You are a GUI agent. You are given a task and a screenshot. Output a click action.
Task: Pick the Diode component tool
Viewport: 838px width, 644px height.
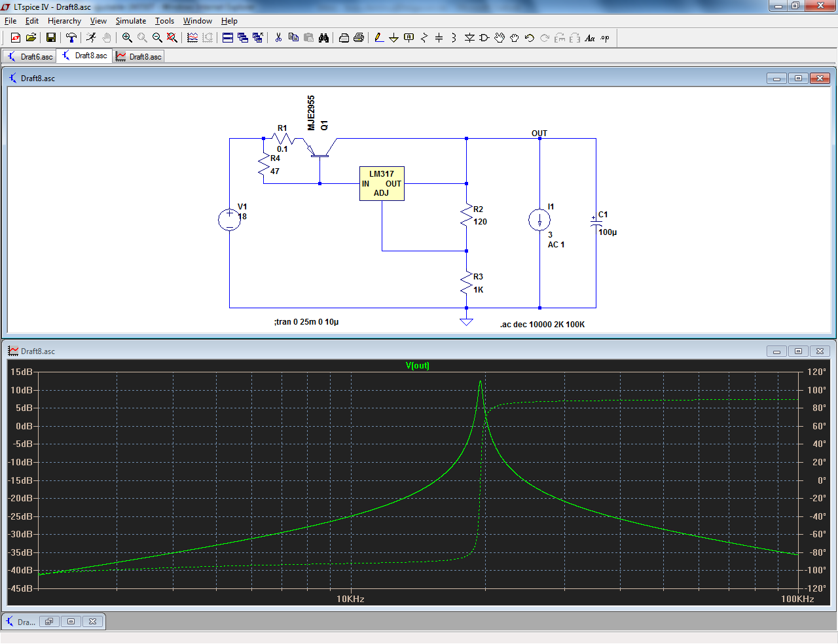tap(469, 38)
